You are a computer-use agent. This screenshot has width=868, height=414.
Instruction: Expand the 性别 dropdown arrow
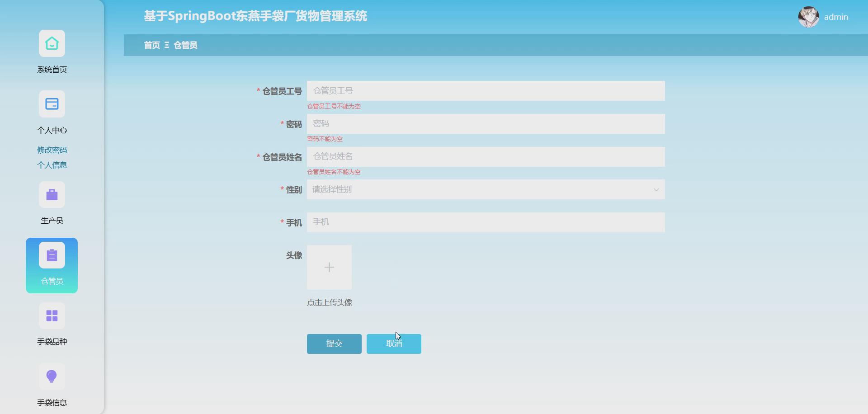[x=656, y=190]
